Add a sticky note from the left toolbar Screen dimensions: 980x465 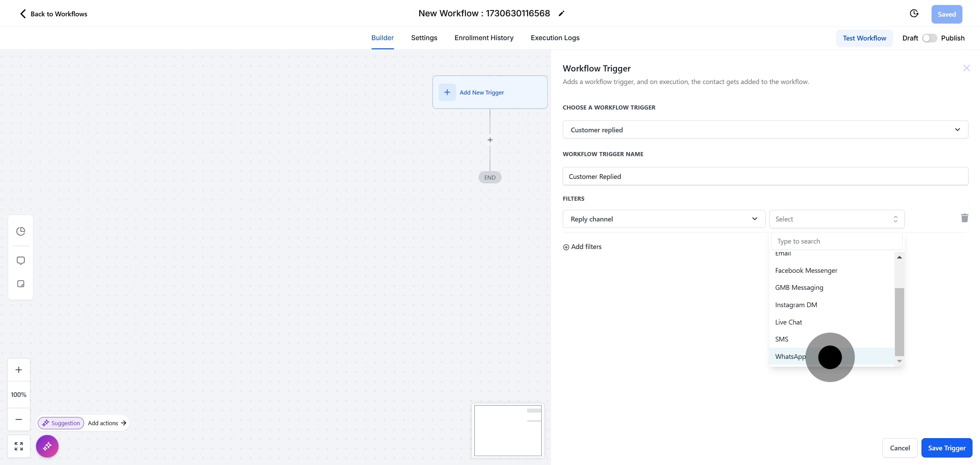[20, 284]
